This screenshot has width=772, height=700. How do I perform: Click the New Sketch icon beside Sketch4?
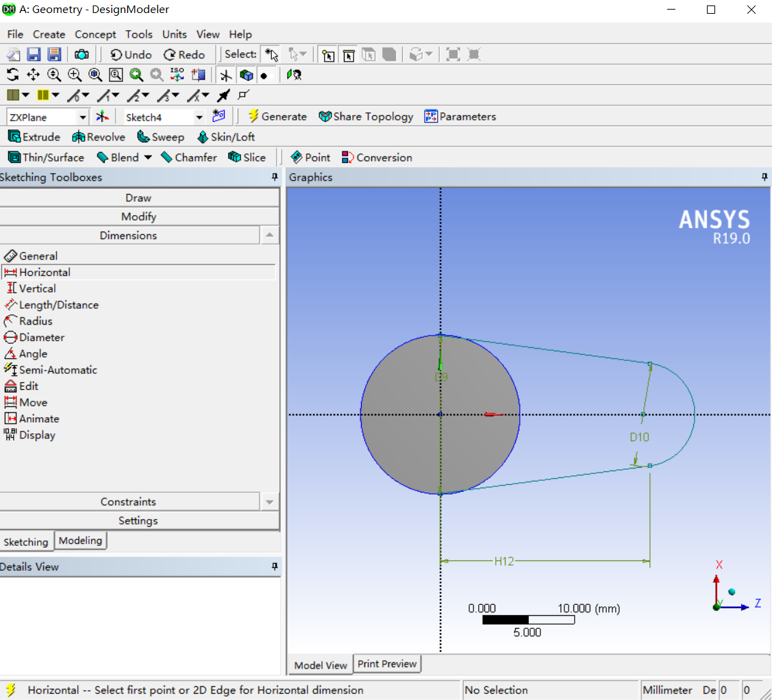pos(219,116)
